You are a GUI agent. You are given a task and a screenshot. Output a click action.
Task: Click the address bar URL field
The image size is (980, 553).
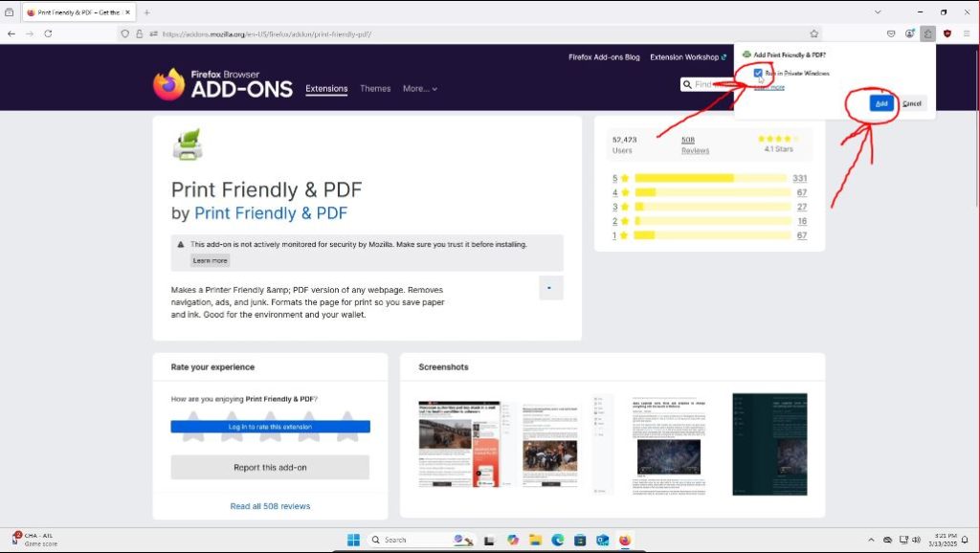pyautogui.click(x=469, y=33)
